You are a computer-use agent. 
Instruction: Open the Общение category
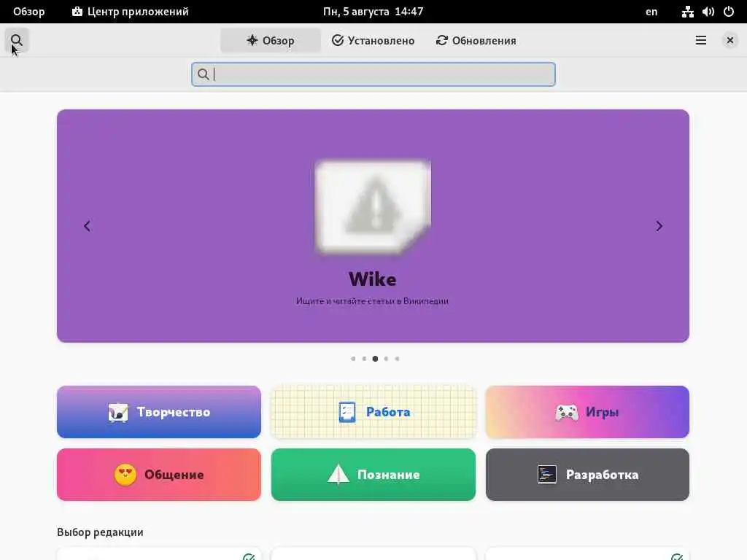point(159,475)
